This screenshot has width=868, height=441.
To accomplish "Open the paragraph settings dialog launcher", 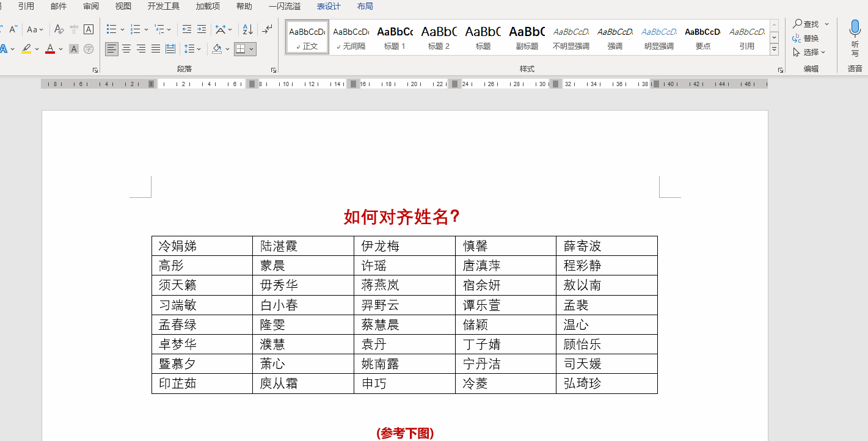I will coord(274,70).
